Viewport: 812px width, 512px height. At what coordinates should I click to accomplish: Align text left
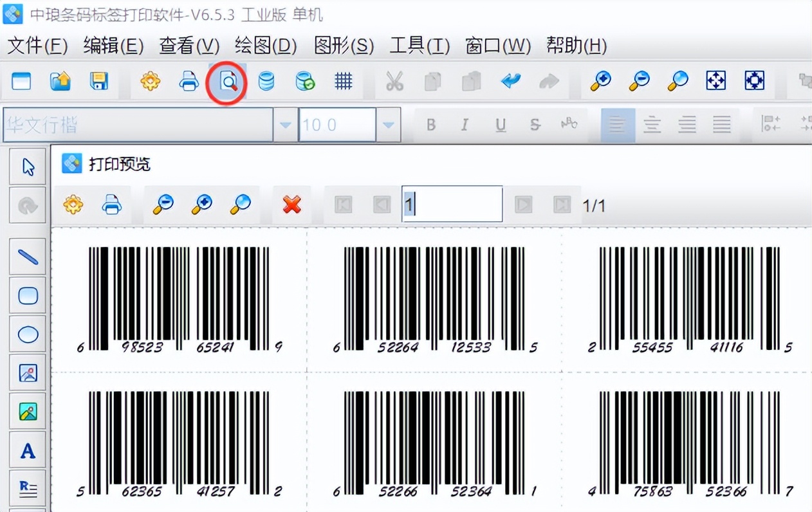[618, 125]
